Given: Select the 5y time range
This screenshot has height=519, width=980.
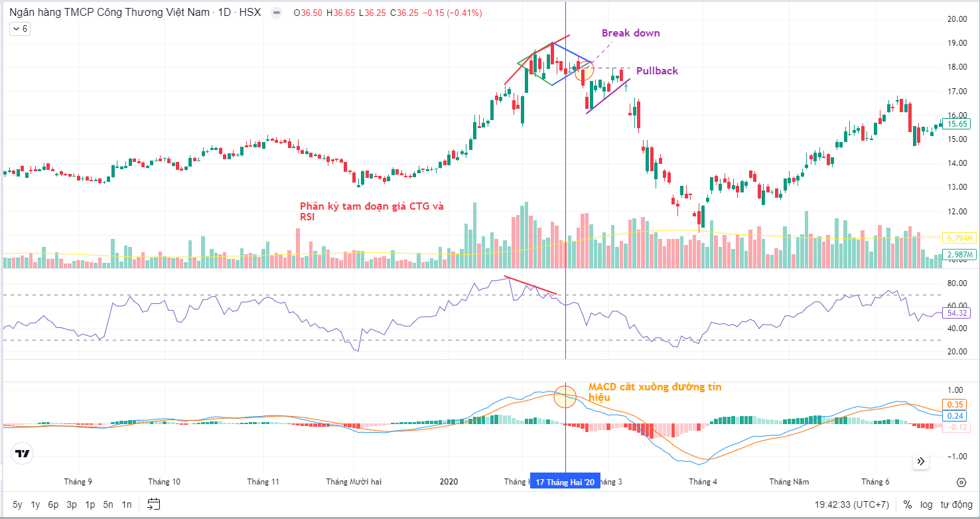Looking at the screenshot, I should point(17,504).
